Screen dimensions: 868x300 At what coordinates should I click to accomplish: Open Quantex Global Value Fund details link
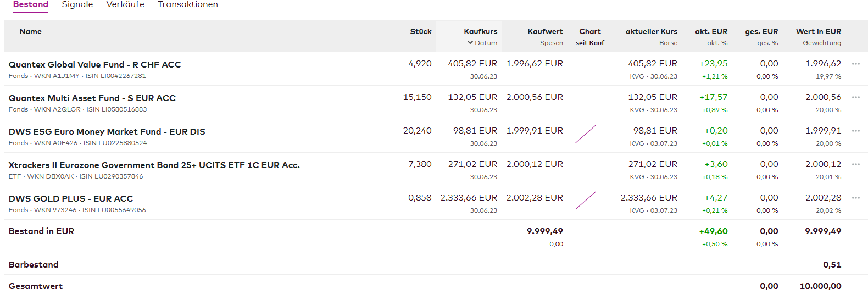pos(94,64)
